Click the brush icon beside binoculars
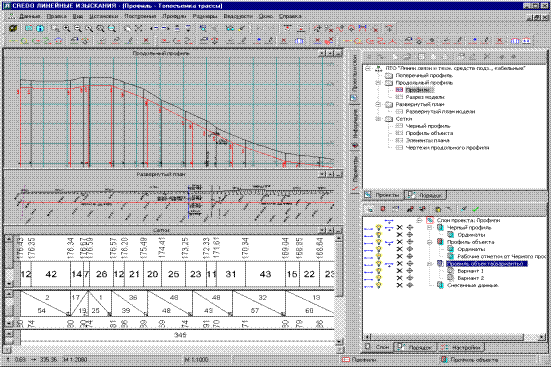551x368 pixels. click(x=242, y=28)
